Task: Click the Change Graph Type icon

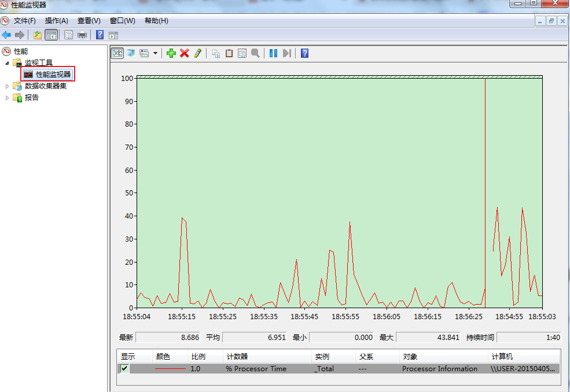Action: (144, 53)
